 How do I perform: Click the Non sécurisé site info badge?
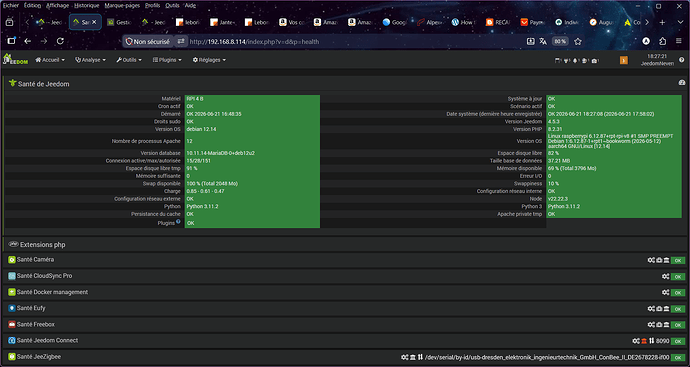tap(147, 41)
